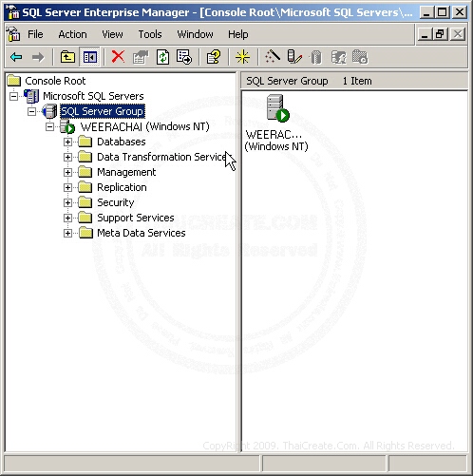Click the WEERACHAI server icon in tree
473x476 pixels.
tap(67, 126)
